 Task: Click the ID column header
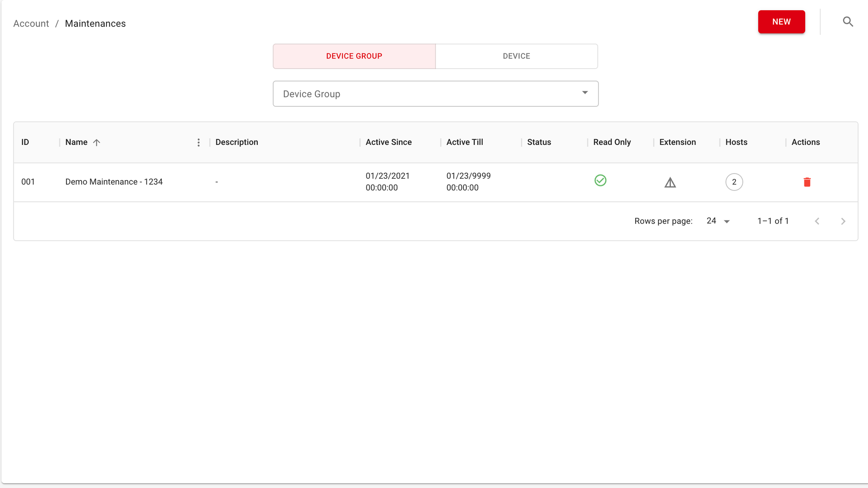click(25, 142)
